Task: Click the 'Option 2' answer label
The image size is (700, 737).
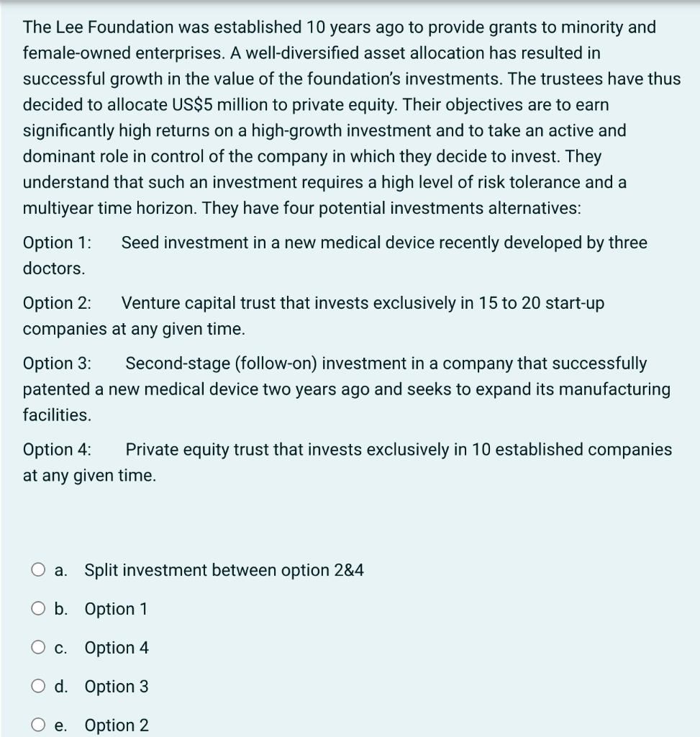Action: coord(116,725)
